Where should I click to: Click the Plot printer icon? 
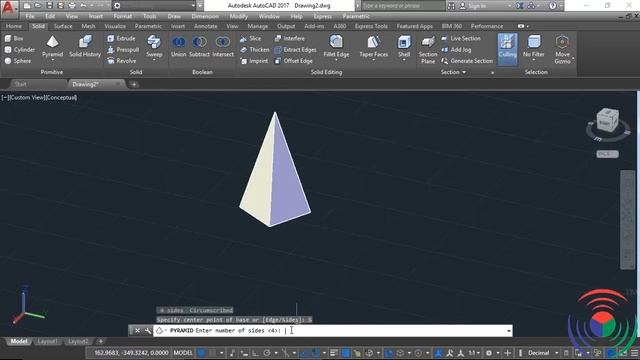click(x=72, y=6)
